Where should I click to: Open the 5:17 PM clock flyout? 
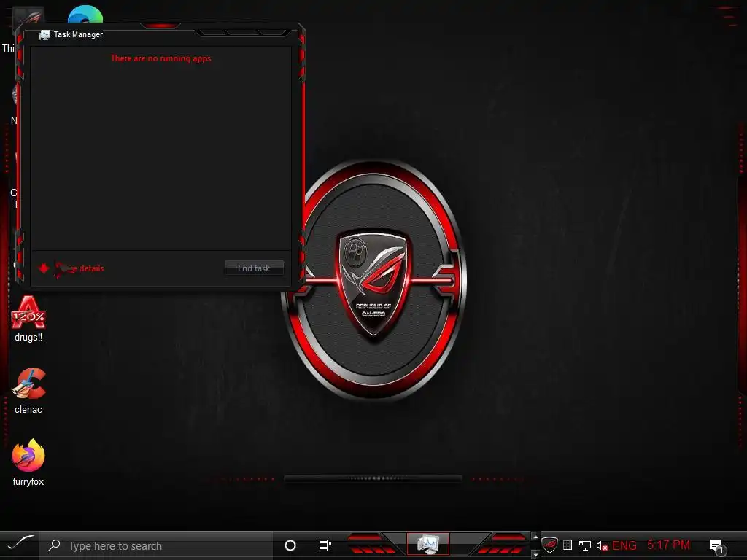click(668, 545)
